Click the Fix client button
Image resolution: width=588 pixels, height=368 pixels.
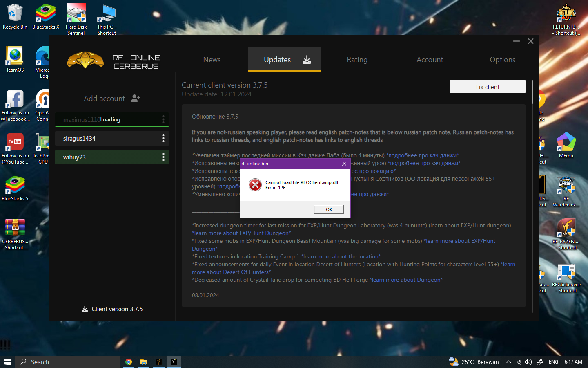pos(488,87)
